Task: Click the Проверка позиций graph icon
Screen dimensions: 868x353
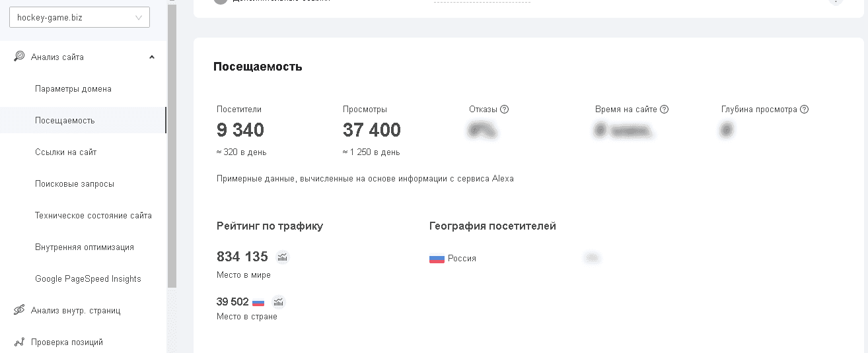Action: tap(20, 342)
